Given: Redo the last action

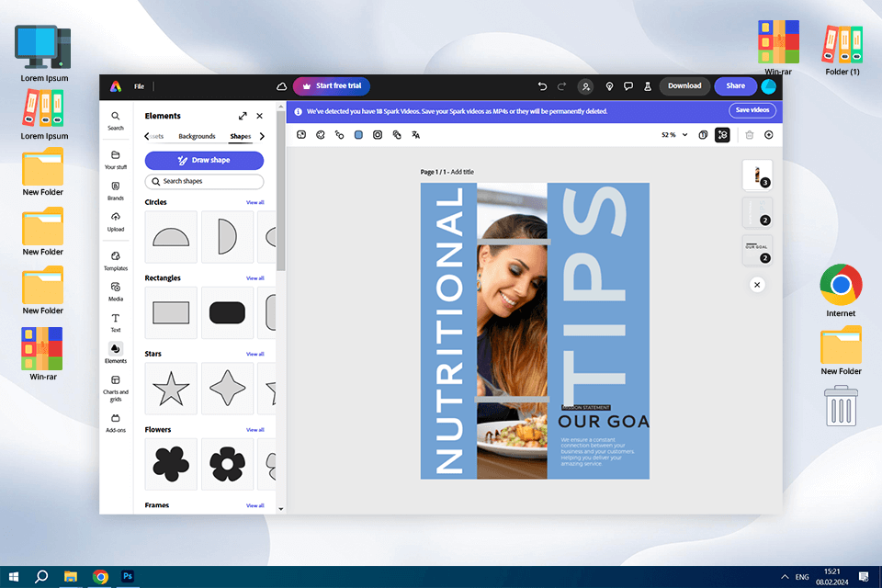Looking at the screenshot, I should click(561, 86).
